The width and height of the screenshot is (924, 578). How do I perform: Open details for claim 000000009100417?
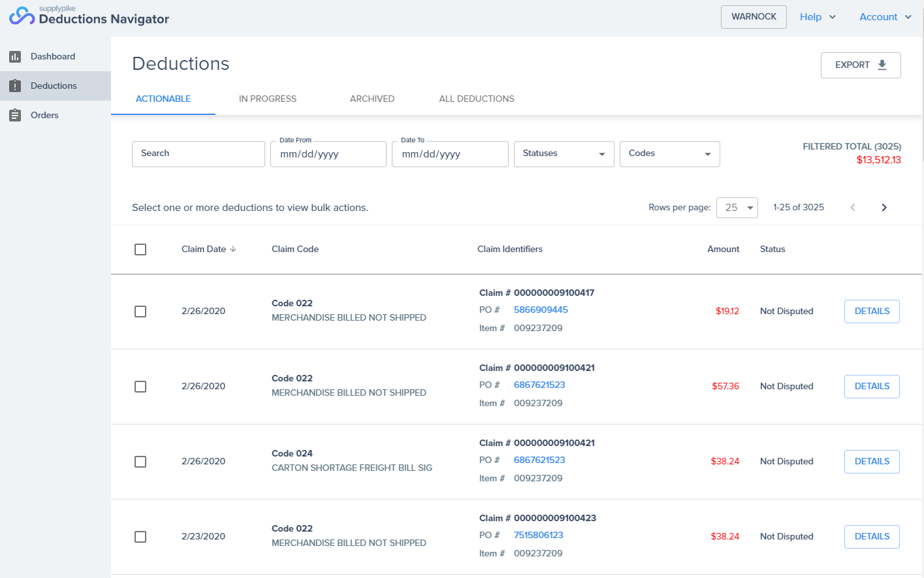(872, 312)
